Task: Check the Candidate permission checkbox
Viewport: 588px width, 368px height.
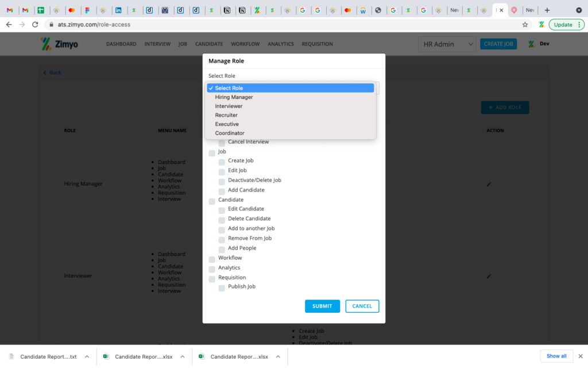Action: point(212,201)
